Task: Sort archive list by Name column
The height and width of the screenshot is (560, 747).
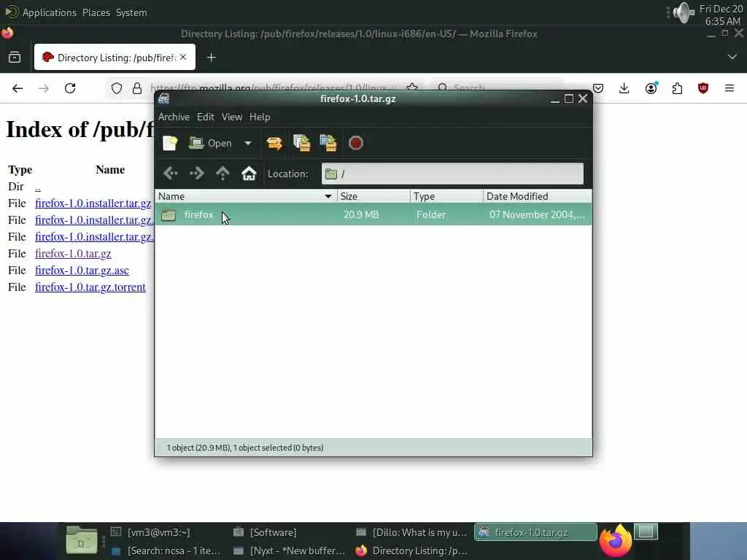Action: (246, 196)
